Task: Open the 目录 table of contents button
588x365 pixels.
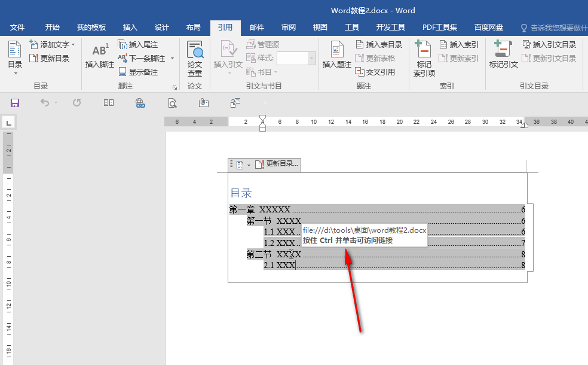Action: pos(15,57)
